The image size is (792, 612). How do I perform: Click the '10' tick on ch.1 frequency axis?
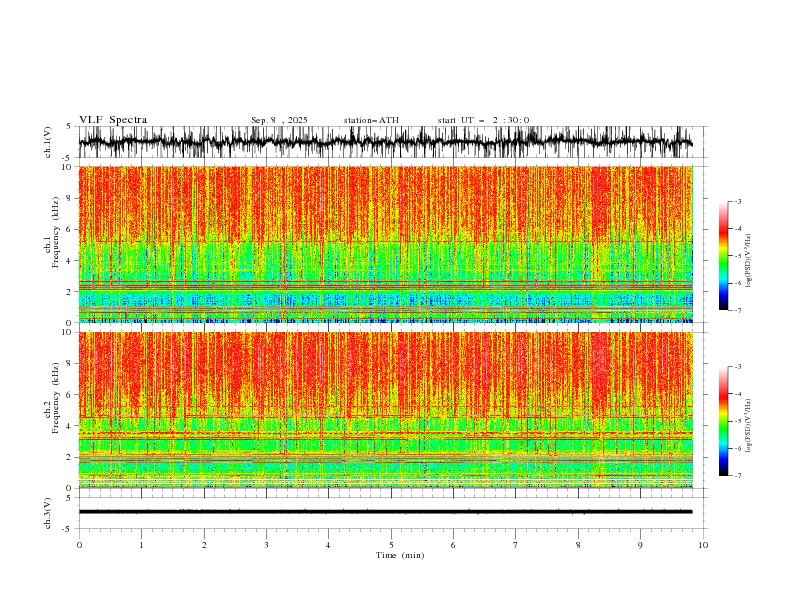coord(69,167)
